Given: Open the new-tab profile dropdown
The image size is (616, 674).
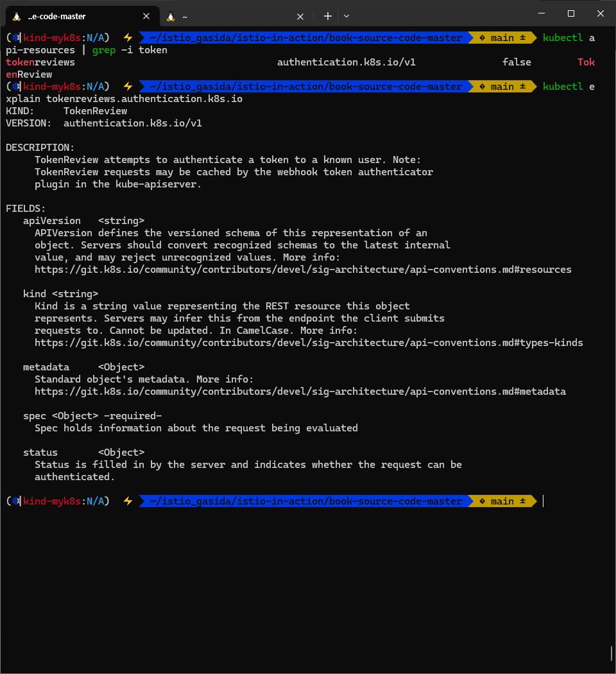Looking at the screenshot, I should tap(346, 16).
